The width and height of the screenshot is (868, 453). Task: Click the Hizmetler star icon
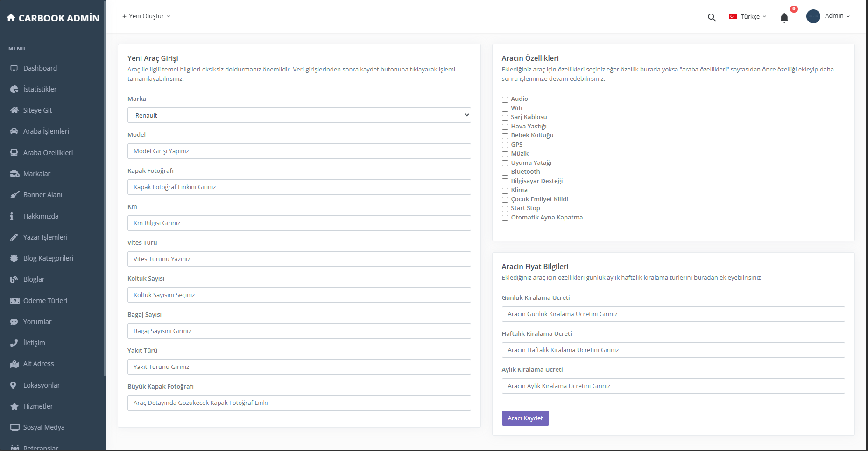14,406
